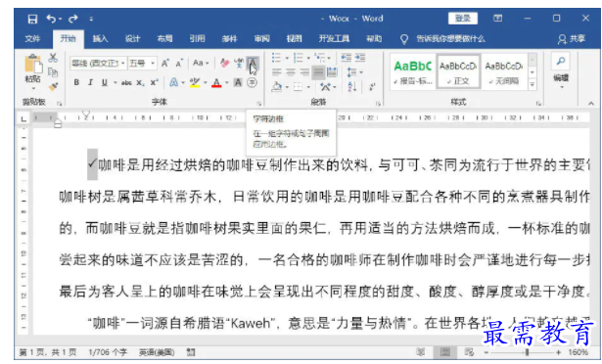
Task: Activate the Format Painter brush
Action: tap(53, 86)
